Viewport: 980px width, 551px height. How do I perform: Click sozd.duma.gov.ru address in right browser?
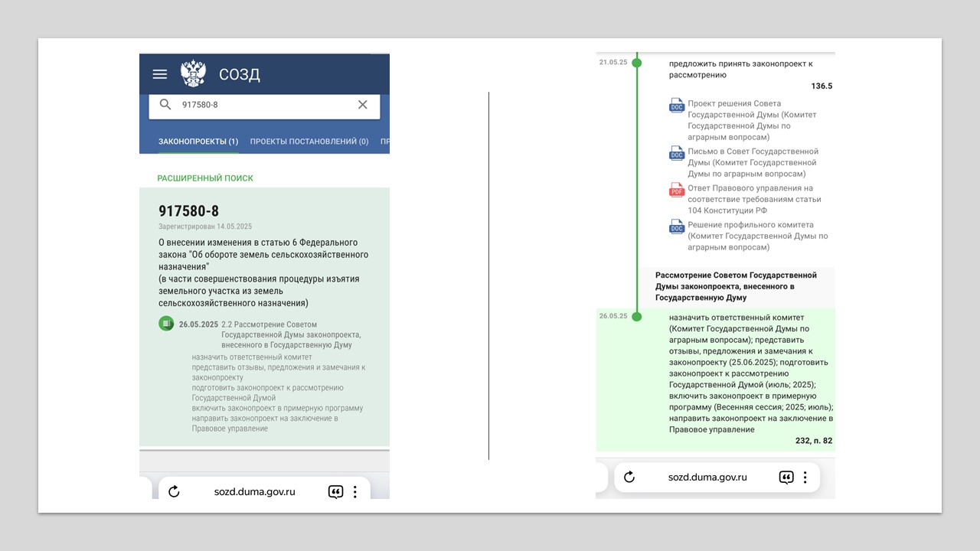(x=707, y=478)
